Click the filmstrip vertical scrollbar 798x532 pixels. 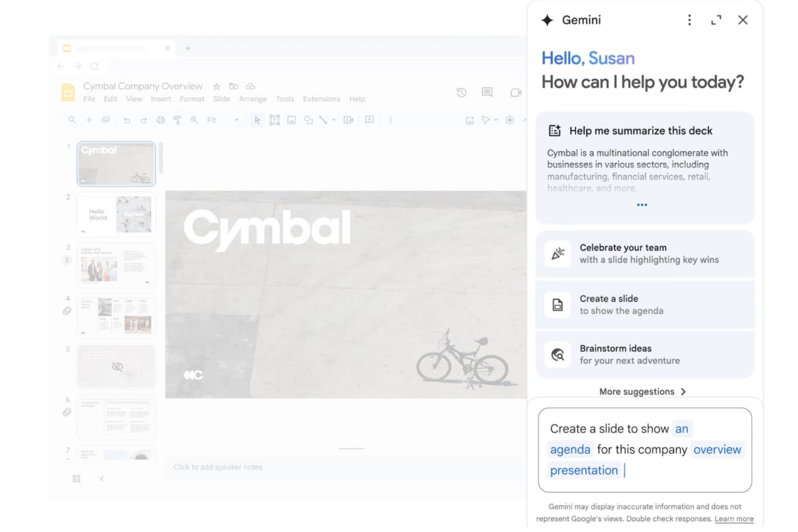click(161, 157)
